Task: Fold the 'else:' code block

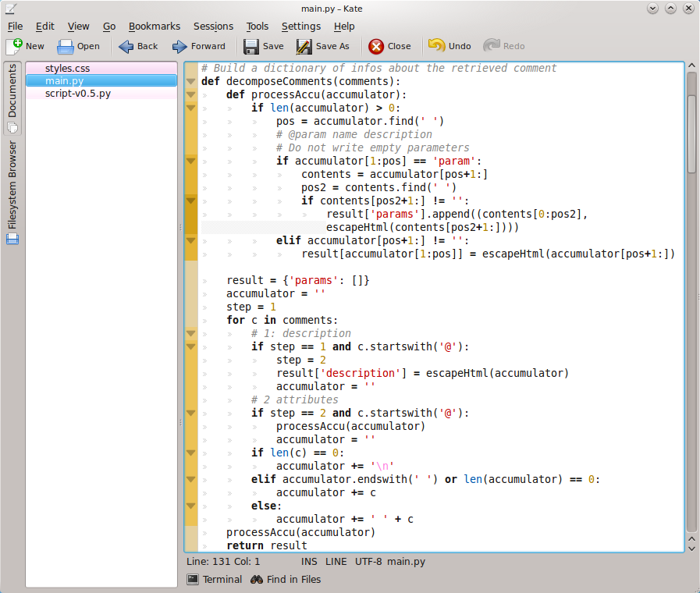Action: (190, 506)
